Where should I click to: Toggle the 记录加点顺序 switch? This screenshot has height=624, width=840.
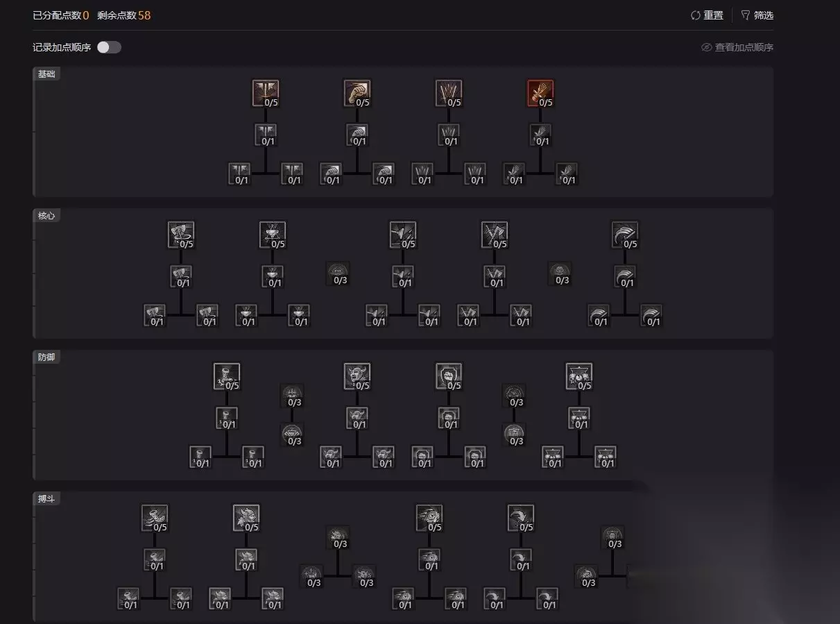[x=109, y=47]
